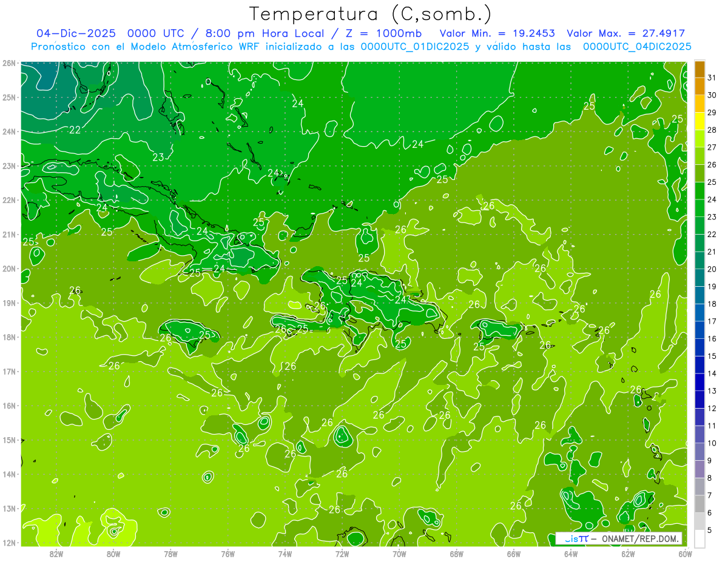Image resolution: width=728 pixels, height=562 pixels.
Task: Click the 68W longitude axis label
Action: click(456, 553)
